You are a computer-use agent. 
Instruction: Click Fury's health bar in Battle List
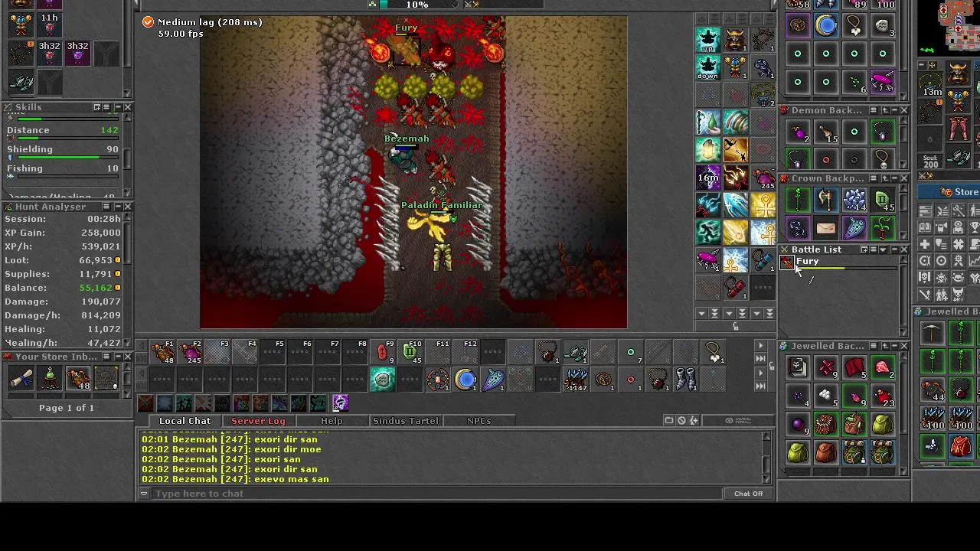click(x=847, y=269)
